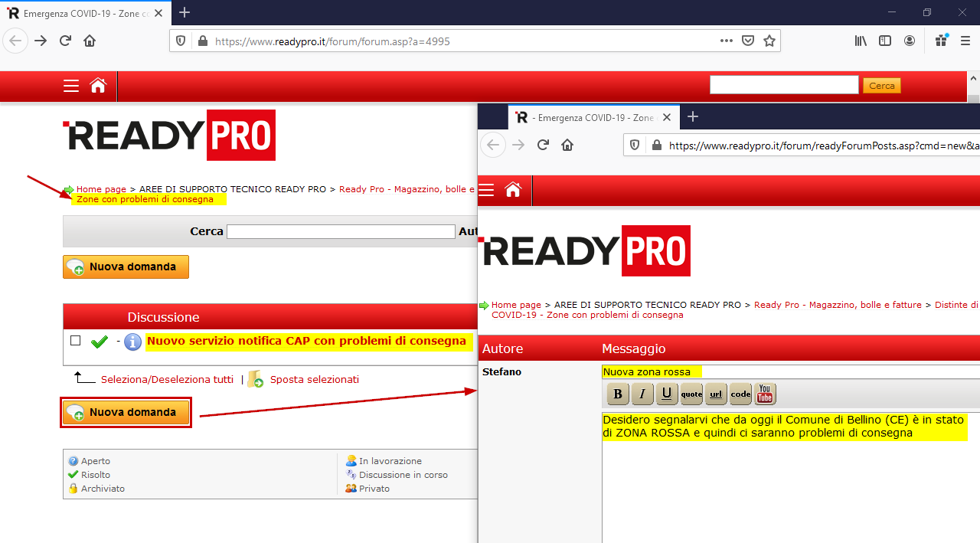Insert a url tag in the message

(716, 394)
